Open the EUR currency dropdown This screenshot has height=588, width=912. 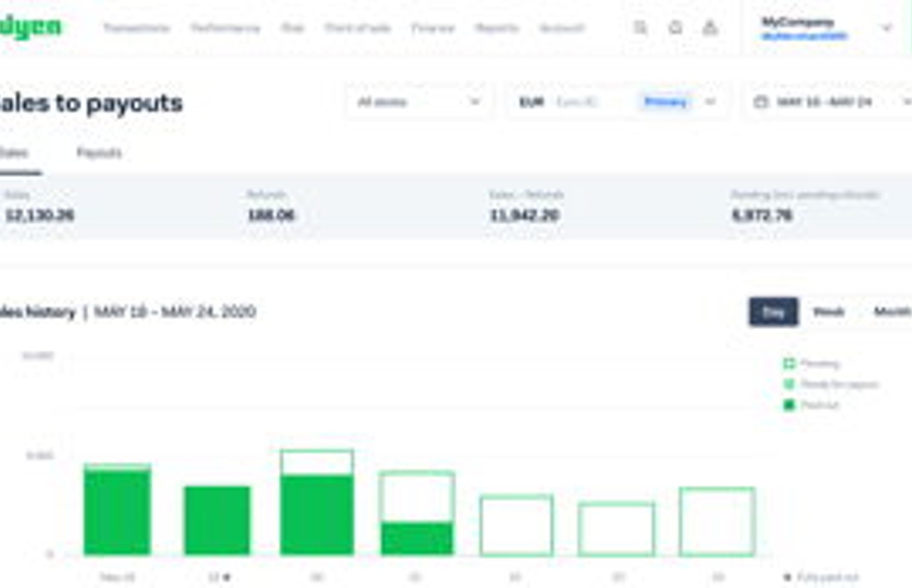tap(618, 102)
